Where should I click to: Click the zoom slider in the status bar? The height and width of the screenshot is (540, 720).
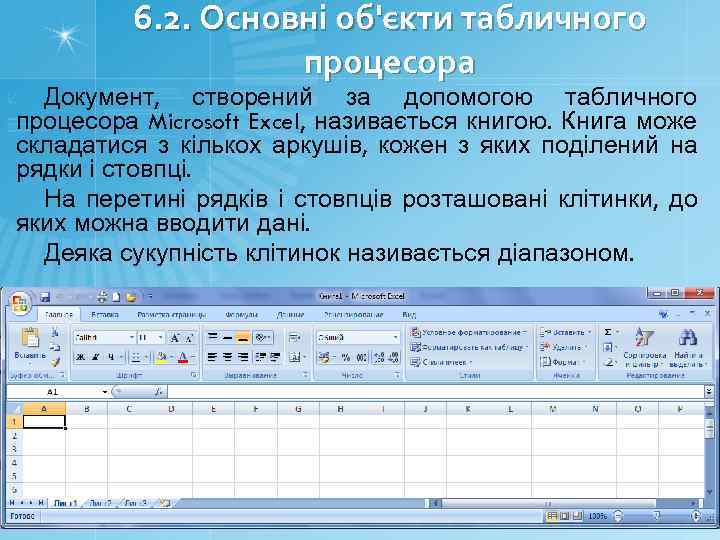pyautogui.click(x=658, y=516)
